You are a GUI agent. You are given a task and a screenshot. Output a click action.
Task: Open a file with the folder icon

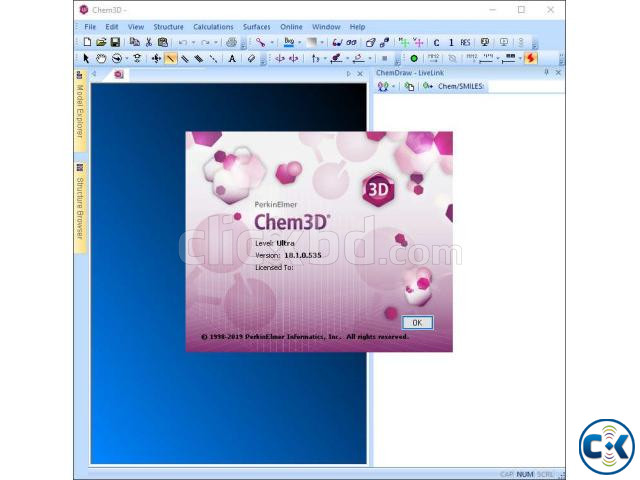pyautogui.click(x=101, y=42)
